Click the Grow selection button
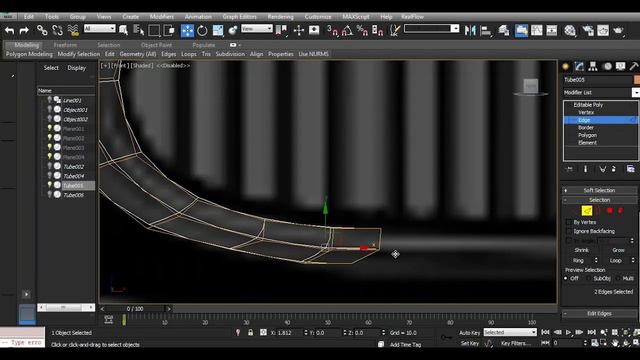The width and height of the screenshot is (640, 360). tap(618, 250)
